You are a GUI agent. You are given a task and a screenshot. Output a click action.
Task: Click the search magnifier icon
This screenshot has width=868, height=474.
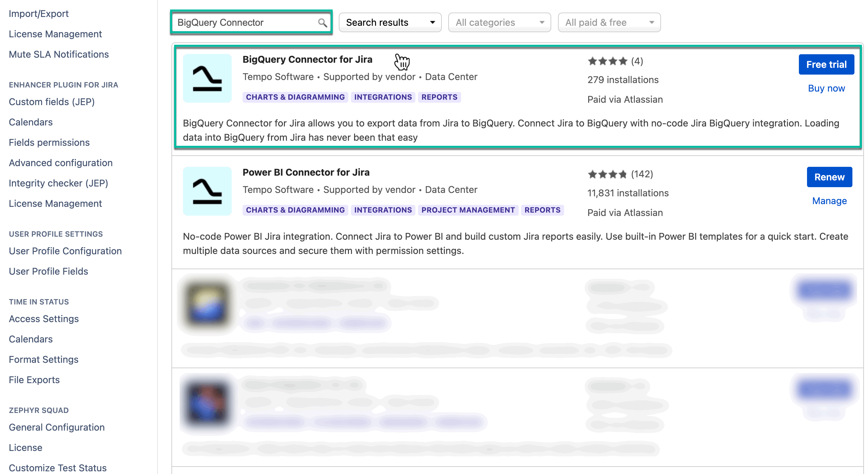click(x=322, y=23)
